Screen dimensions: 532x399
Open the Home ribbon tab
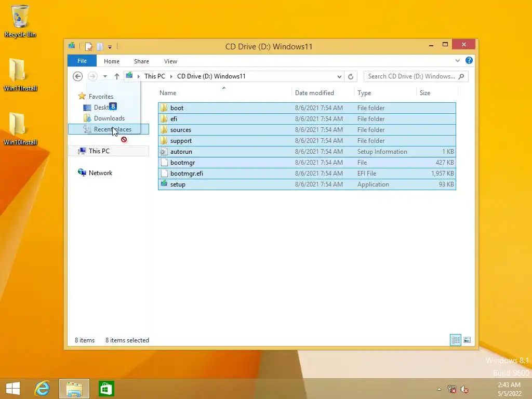112,61
